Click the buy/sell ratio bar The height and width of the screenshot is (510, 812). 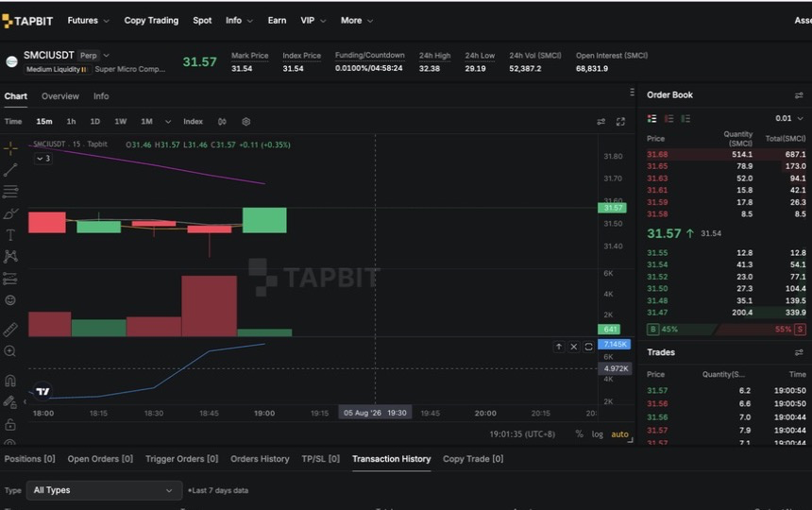point(726,330)
